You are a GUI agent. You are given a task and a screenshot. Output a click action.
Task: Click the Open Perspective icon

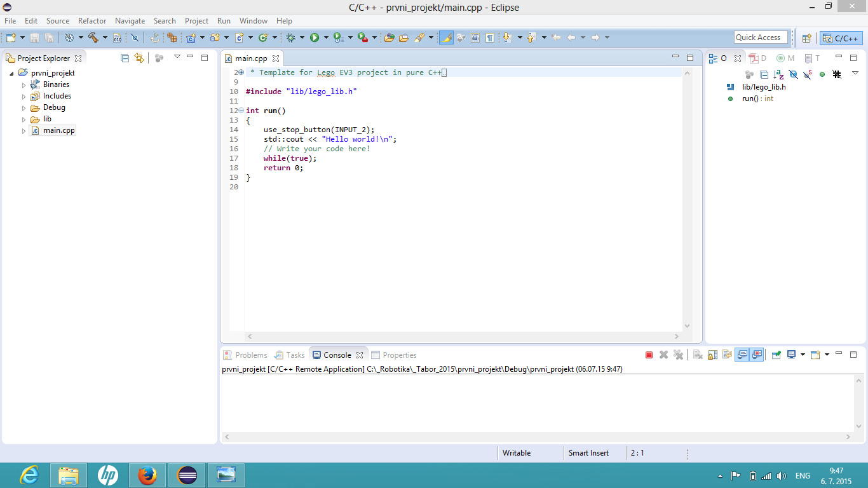pyautogui.click(x=806, y=38)
